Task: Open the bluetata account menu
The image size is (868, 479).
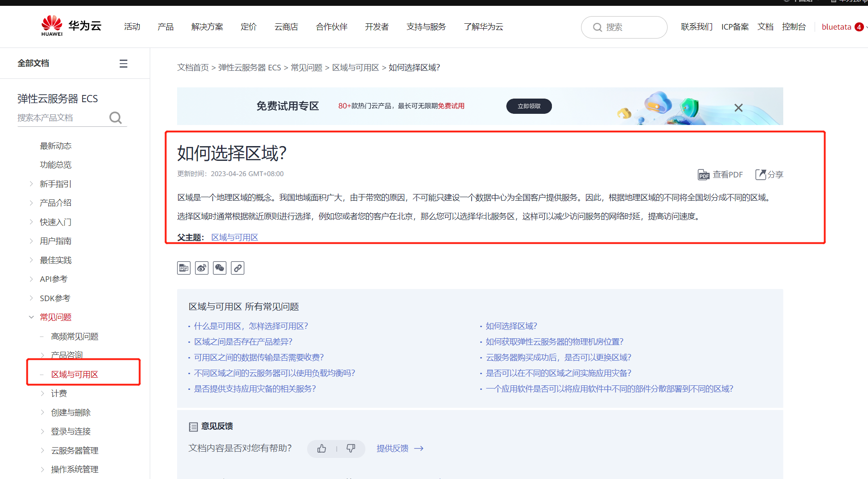Action: 836,27
